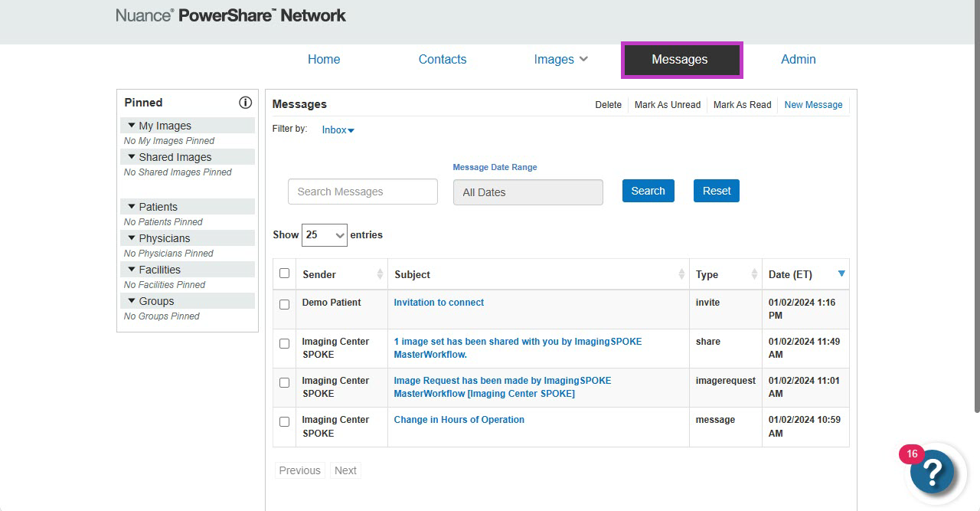Open Image Request has been made message
The width and height of the screenshot is (980, 511).
[x=502, y=387]
